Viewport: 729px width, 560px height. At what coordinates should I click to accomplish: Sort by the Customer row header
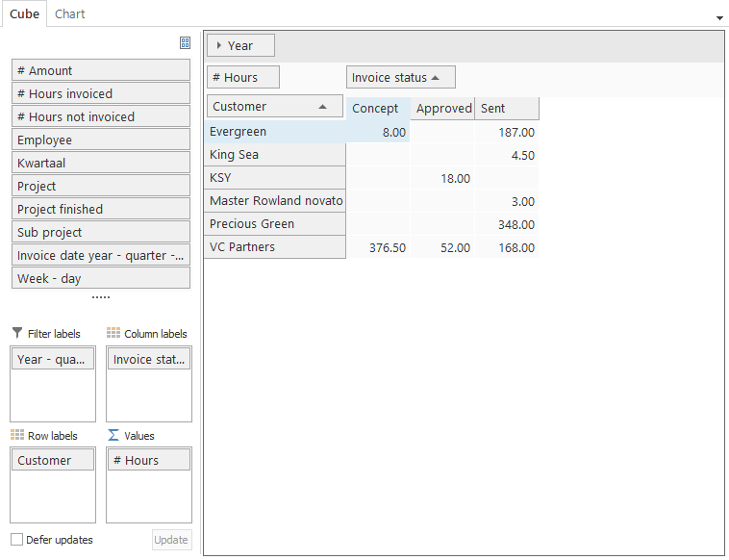point(274,107)
